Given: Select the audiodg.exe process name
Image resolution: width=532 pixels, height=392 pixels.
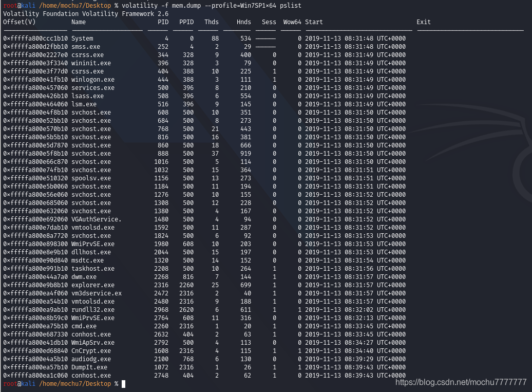Looking at the screenshot, I should [x=91, y=359].
